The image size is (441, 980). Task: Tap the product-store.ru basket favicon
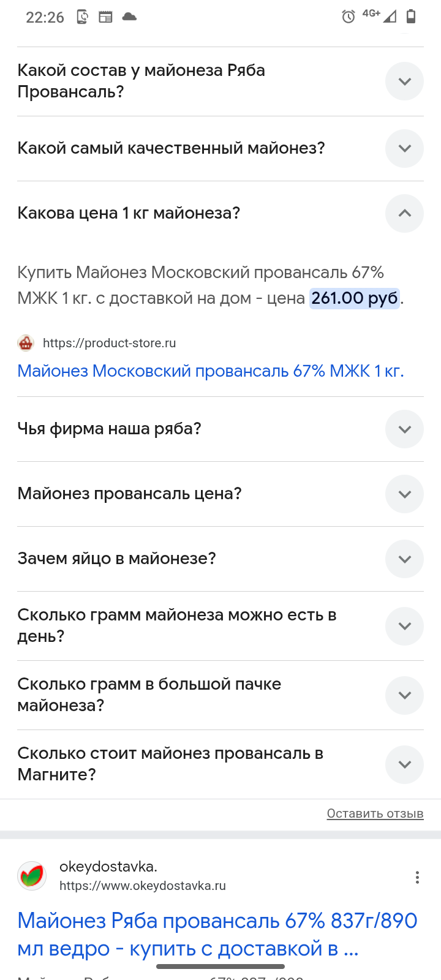(26, 343)
